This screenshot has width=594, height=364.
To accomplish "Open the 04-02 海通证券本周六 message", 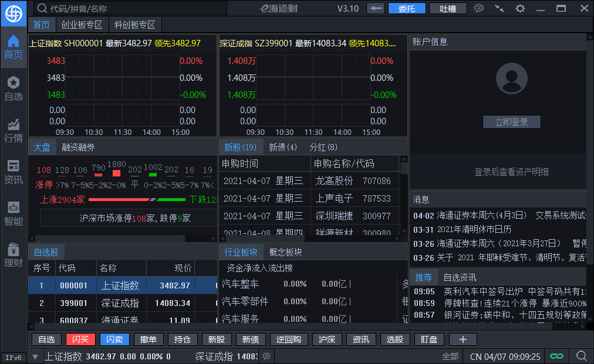I will [x=500, y=216].
